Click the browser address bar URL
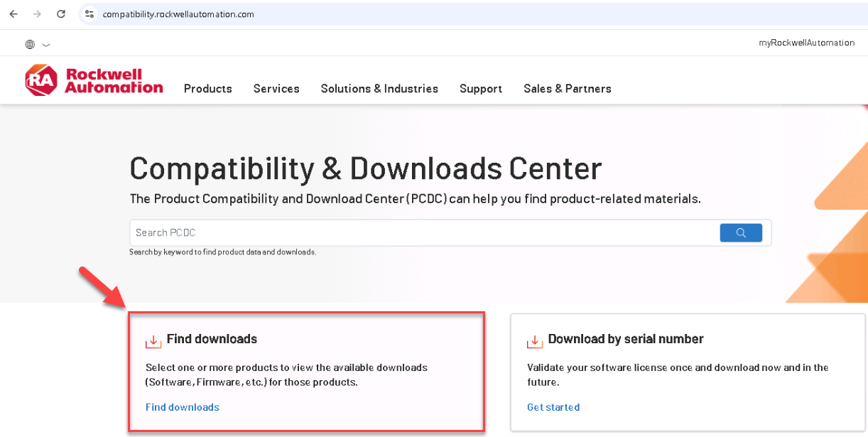This screenshot has height=437, width=868. (178, 14)
